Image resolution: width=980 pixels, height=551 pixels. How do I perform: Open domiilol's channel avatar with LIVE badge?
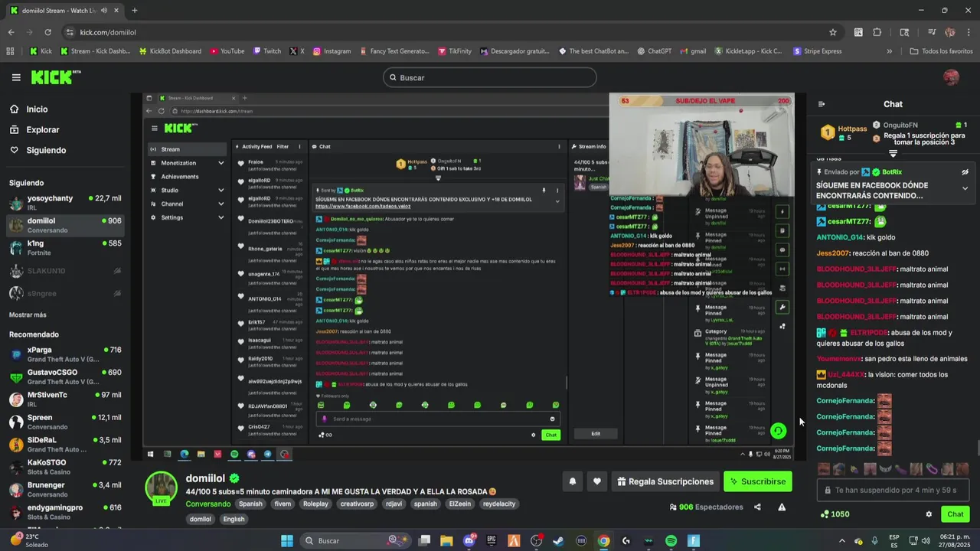point(162,488)
